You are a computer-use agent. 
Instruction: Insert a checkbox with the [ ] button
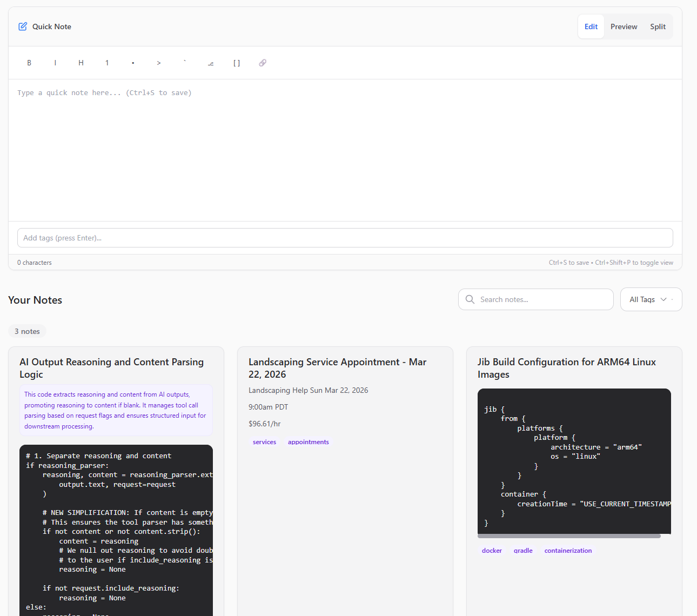click(237, 63)
